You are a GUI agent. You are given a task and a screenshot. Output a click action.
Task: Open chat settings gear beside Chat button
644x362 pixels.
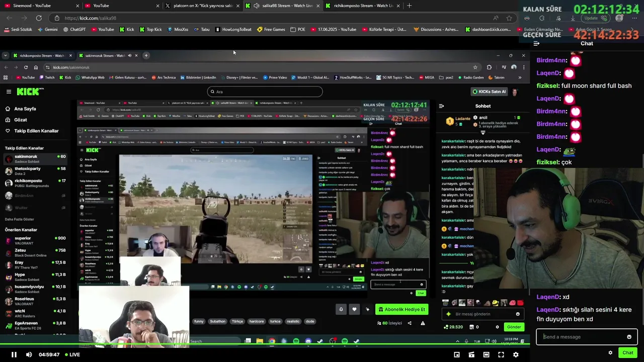[610, 352]
